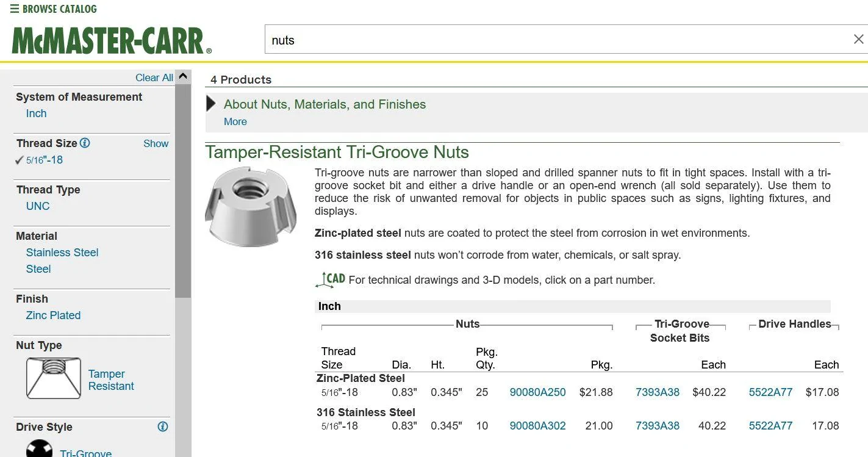Image resolution: width=868 pixels, height=457 pixels.
Task: Open part number 90080A250
Action: click(538, 392)
